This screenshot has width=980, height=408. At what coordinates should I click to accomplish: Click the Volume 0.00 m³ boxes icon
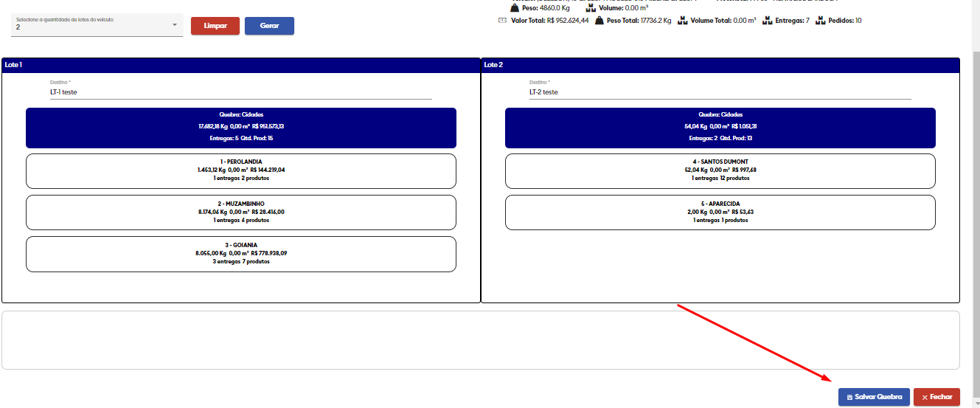coord(591,7)
